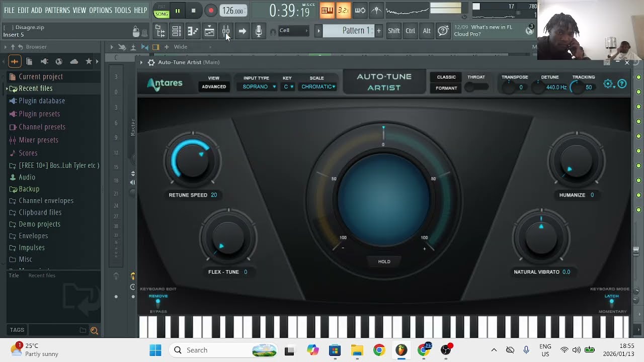Toggle SONG mode button
644x362 pixels.
tap(162, 14)
